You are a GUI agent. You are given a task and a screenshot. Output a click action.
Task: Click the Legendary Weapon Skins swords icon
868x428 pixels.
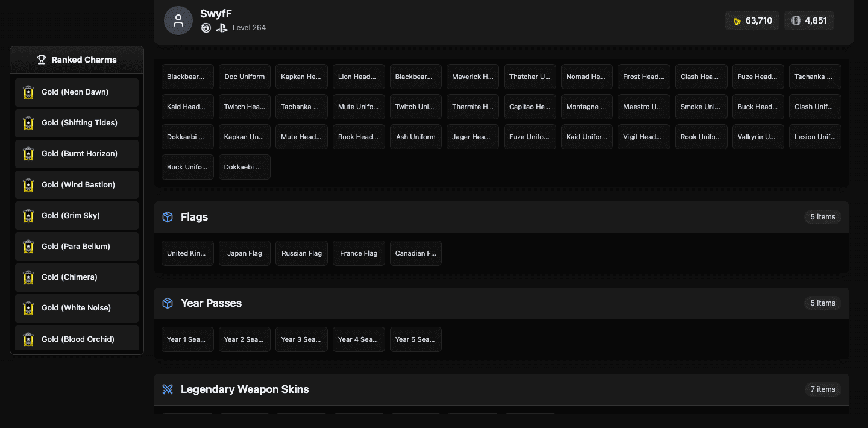point(168,389)
